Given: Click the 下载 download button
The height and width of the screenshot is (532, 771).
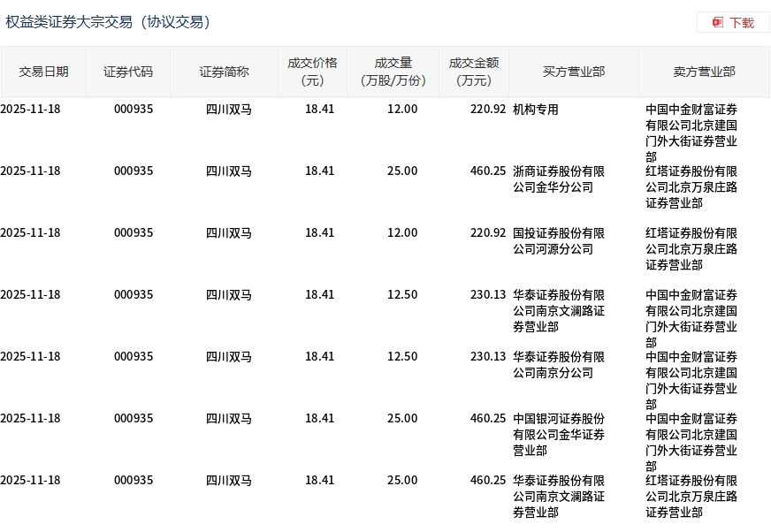Looking at the screenshot, I should pos(733,23).
